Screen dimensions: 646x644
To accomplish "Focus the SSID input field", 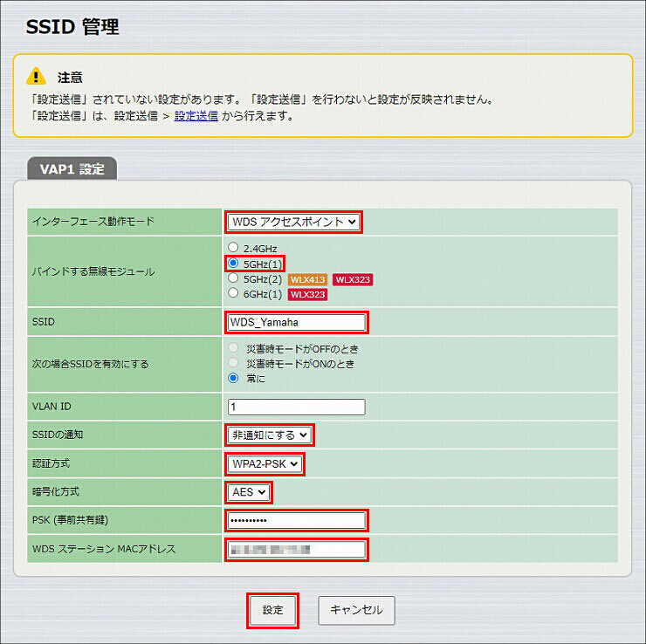I will [x=296, y=322].
